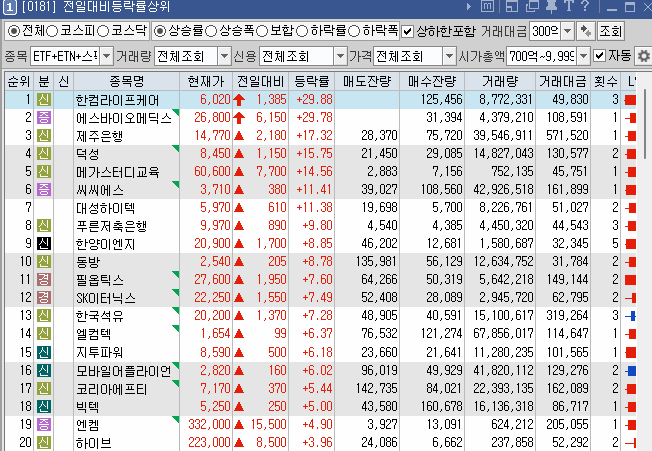The height and width of the screenshot is (451, 652).
Task: Click the green corner marker on 덕성
Action: click(175, 148)
